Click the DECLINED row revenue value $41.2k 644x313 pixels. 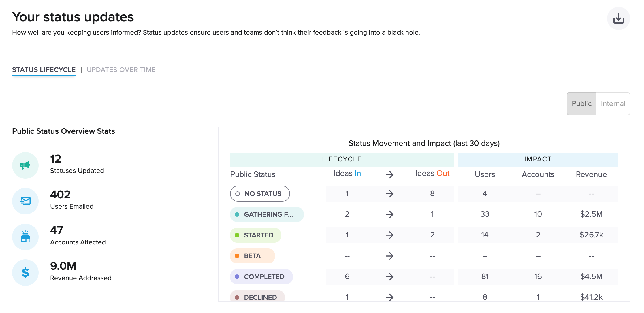[591, 297]
